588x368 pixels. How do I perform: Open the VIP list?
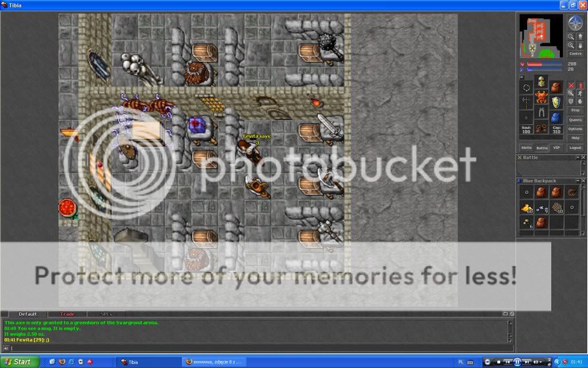556,148
